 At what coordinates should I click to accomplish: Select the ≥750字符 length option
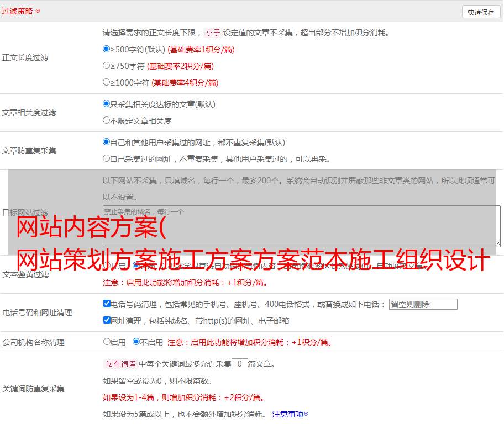click(107, 66)
